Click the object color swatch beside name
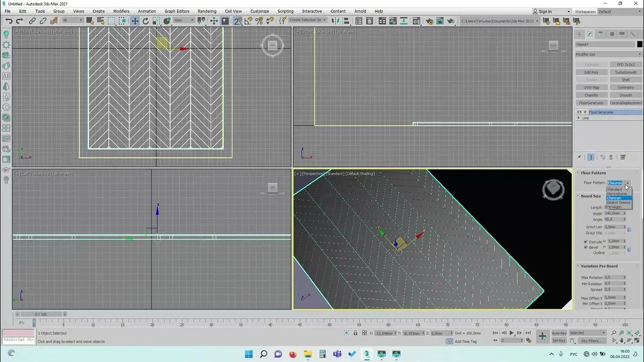 [x=639, y=44]
